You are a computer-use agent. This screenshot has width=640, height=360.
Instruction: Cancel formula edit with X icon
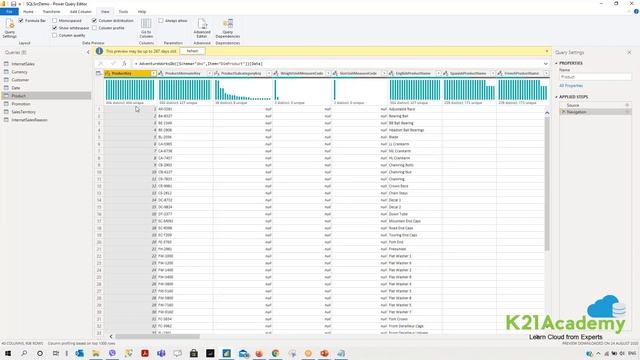click(x=101, y=64)
